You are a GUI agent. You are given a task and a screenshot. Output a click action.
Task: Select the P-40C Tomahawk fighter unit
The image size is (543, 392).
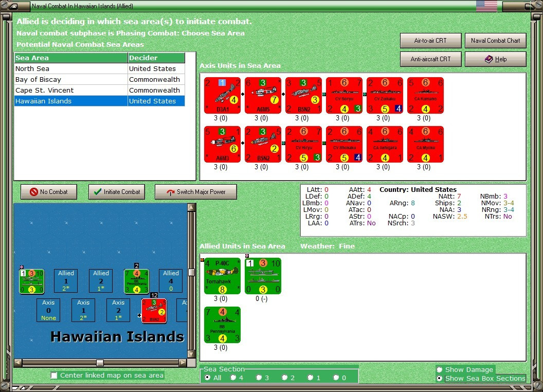(222, 276)
